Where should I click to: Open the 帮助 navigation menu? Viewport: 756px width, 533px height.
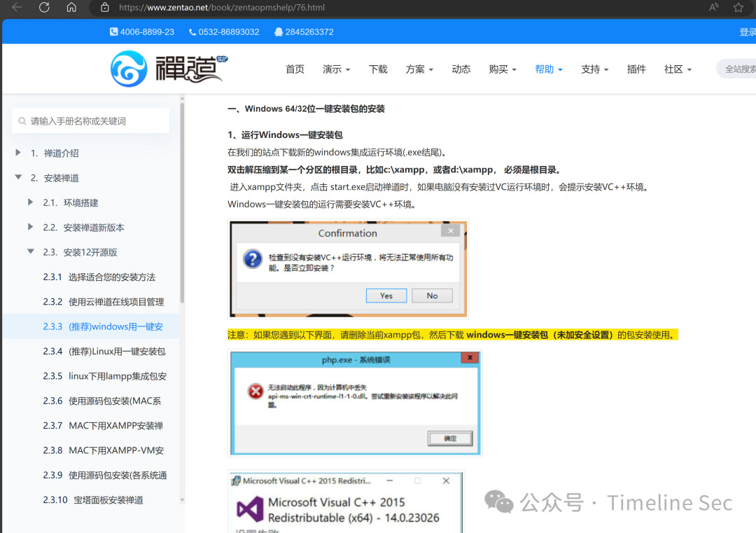point(548,69)
